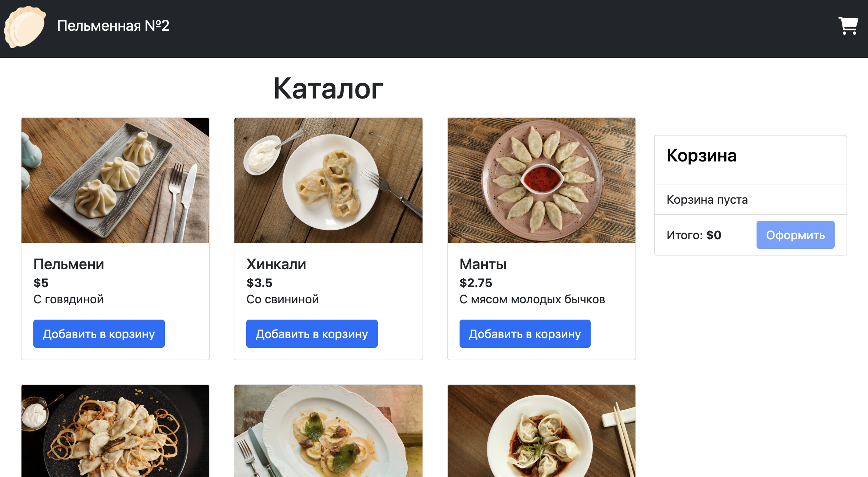Select the Манты product title
This screenshot has width=868, height=477.
click(x=483, y=264)
